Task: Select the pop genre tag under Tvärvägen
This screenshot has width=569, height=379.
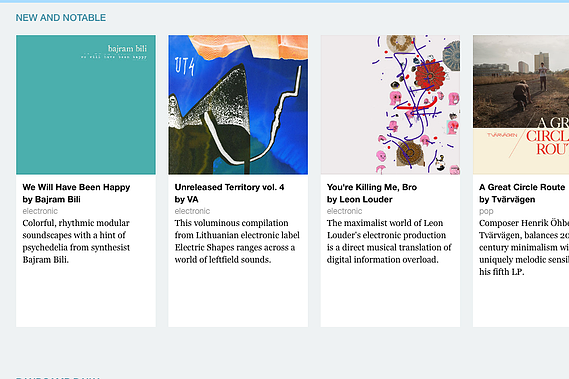Action: (x=486, y=211)
